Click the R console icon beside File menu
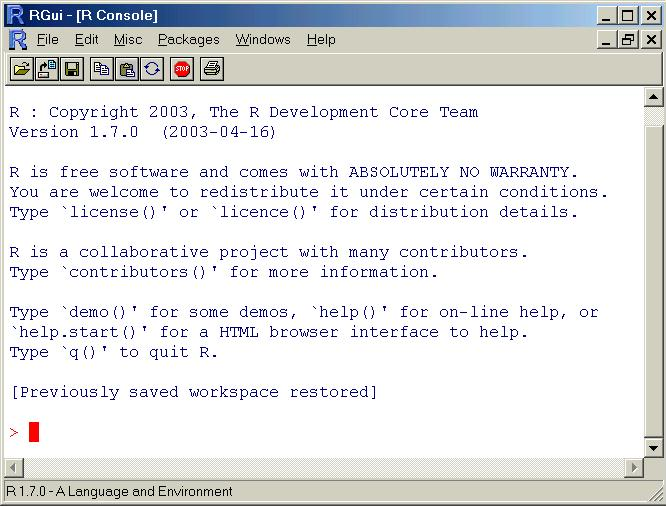This screenshot has width=666, height=506. tap(18, 40)
